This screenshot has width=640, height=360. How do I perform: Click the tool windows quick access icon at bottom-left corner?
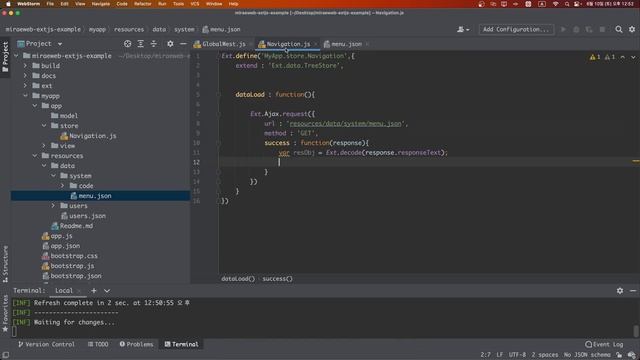coord(6,355)
